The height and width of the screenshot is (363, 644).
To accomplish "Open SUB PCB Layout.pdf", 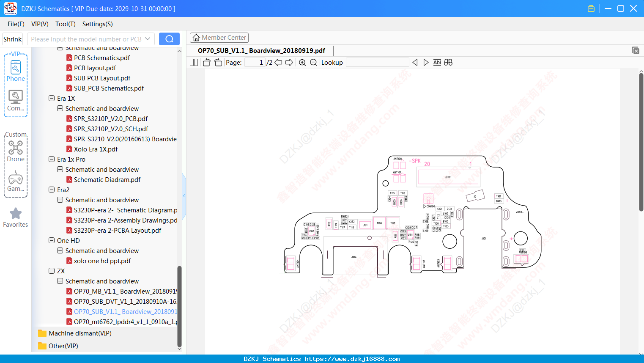I will coord(98,78).
